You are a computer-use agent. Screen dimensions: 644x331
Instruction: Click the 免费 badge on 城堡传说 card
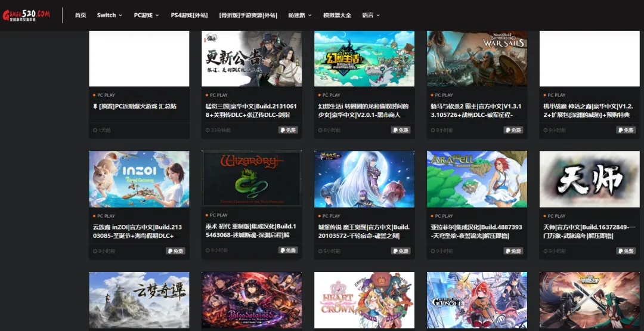coord(401,251)
